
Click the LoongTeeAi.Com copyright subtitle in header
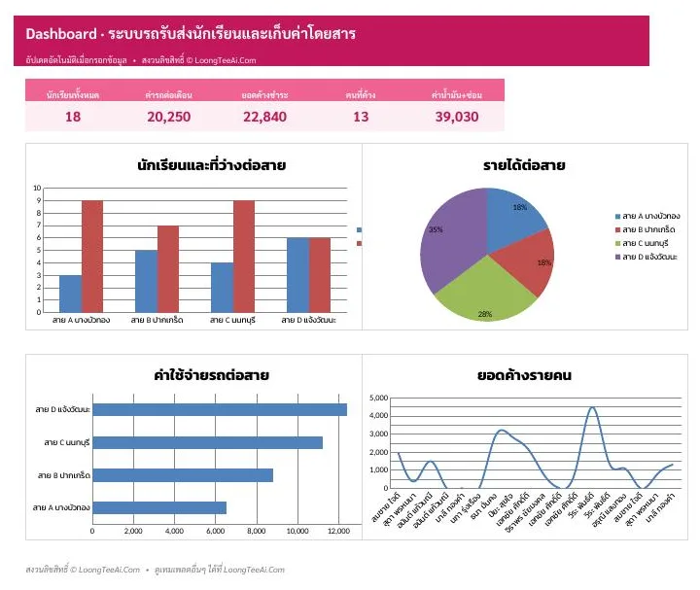(198, 60)
